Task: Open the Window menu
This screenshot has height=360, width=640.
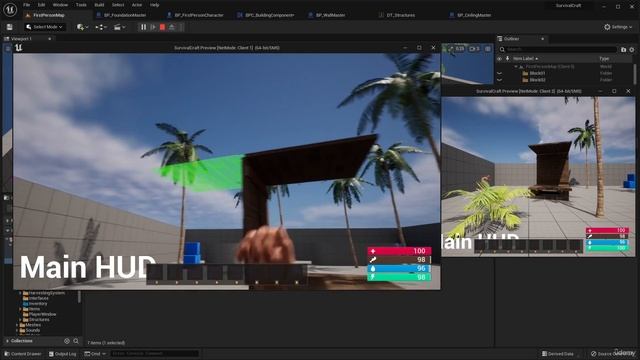Action: [x=60, y=5]
